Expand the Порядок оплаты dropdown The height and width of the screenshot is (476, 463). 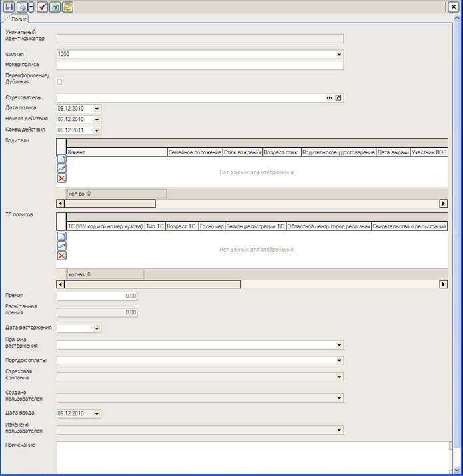point(339,361)
